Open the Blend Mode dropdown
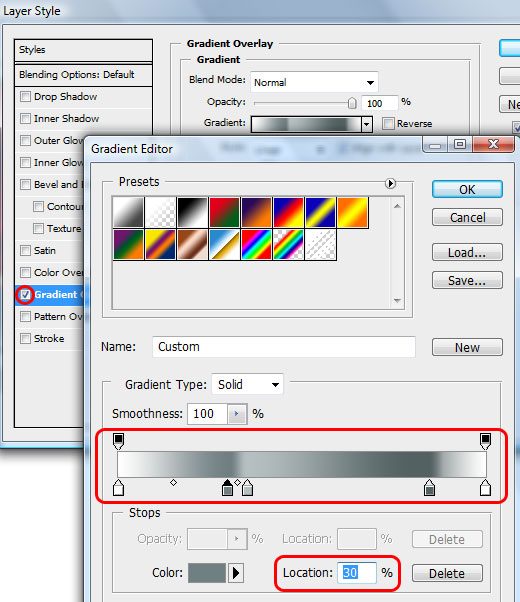The height and width of the screenshot is (602, 520). [314, 82]
